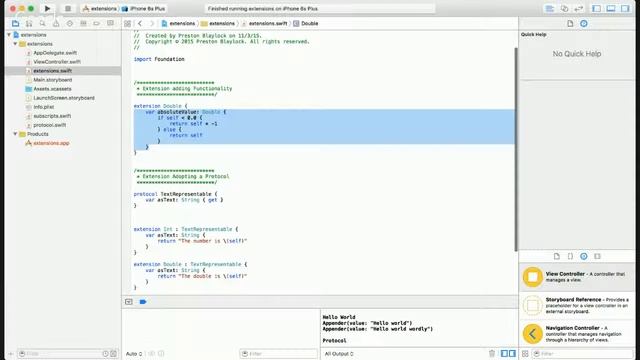Show the Code Snippet library
Viewport: 640px width, 360px height.
pyautogui.click(x=570, y=256)
